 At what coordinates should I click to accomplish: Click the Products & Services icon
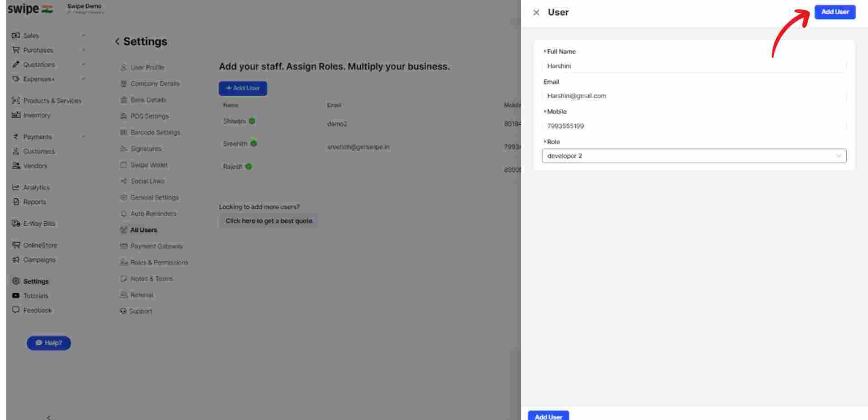[x=16, y=101]
